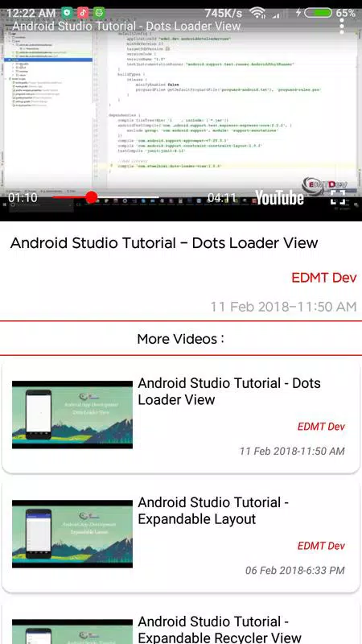Select the 'More Videos :' heading

point(181,339)
